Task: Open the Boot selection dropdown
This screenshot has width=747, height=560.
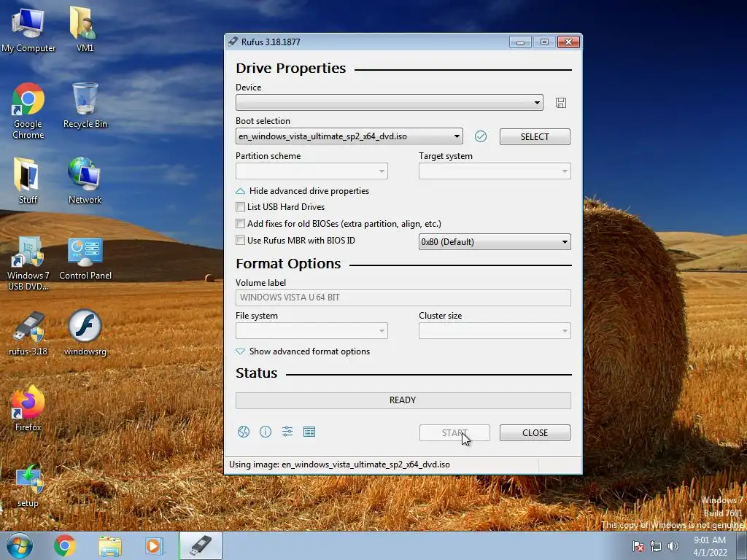Action: point(349,136)
